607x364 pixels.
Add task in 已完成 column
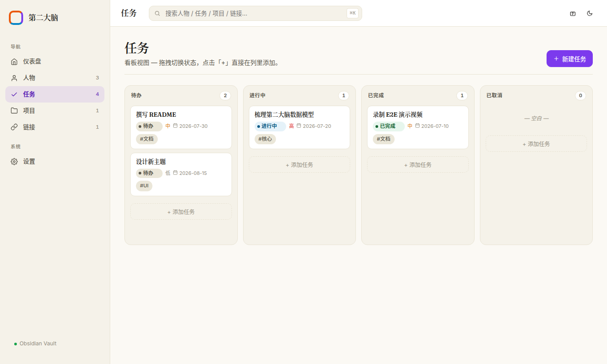(x=418, y=165)
